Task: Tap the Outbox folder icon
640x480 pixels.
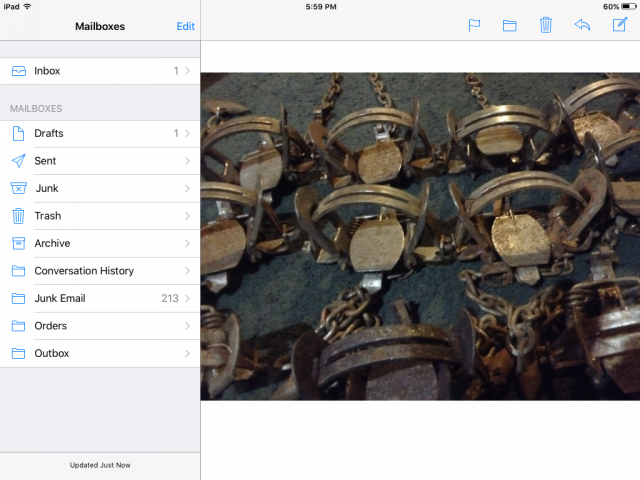Action: (x=18, y=353)
